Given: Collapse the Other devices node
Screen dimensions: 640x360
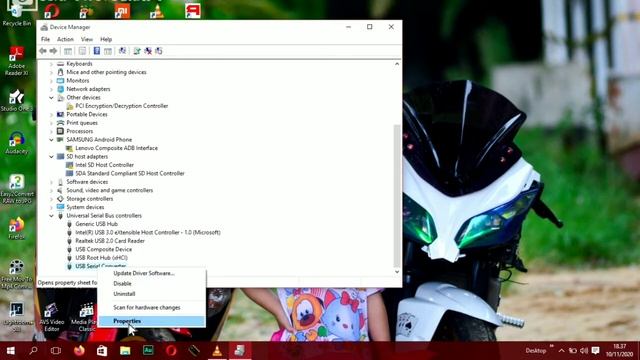Looking at the screenshot, I should coord(51,98).
